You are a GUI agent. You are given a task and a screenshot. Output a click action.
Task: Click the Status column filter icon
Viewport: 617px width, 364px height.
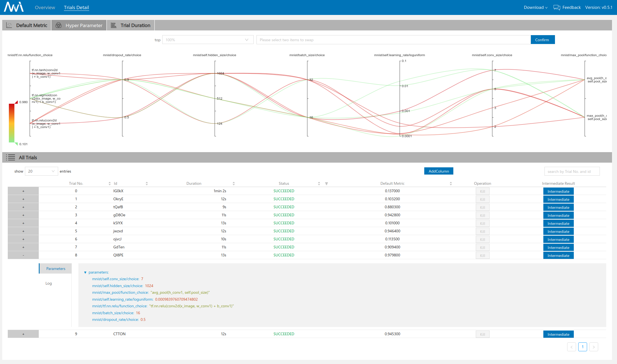[x=327, y=184]
